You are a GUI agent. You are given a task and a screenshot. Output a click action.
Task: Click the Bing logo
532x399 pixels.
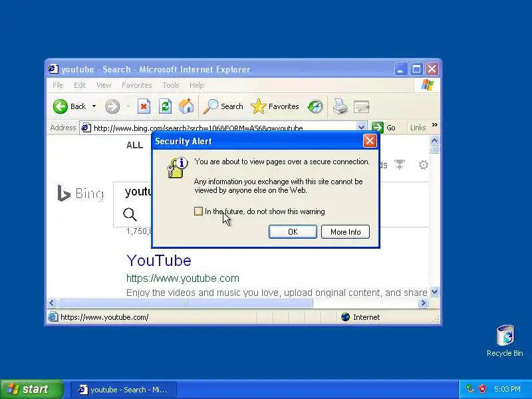(x=80, y=193)
